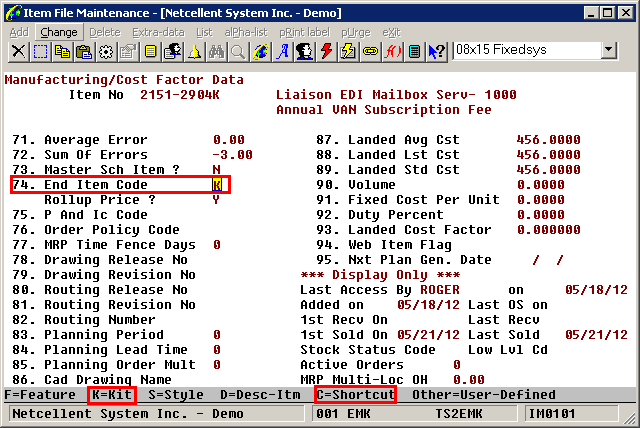Open the Add menu
The width and height of the screenshot is (640, 428).
click(19, 32)
